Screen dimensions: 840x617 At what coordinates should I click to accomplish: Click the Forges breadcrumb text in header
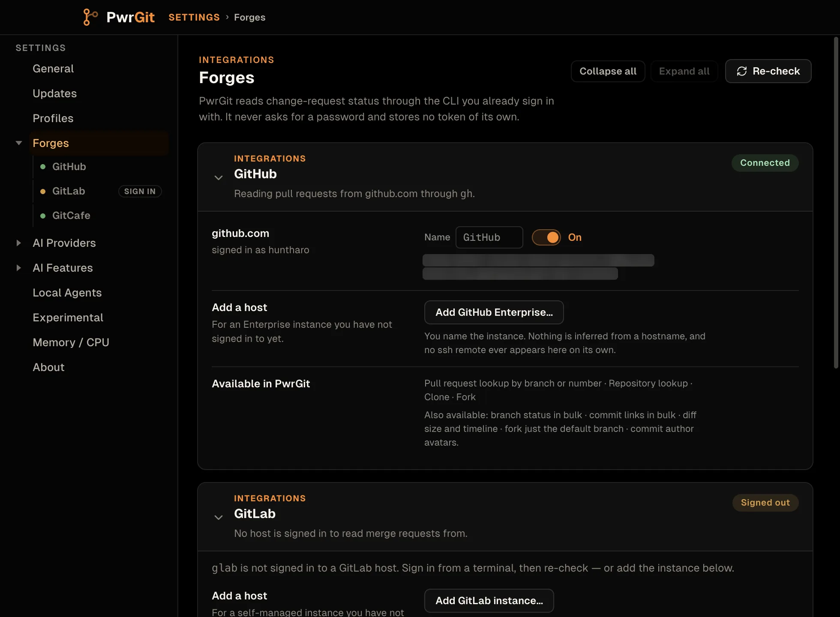click(249, 18)
